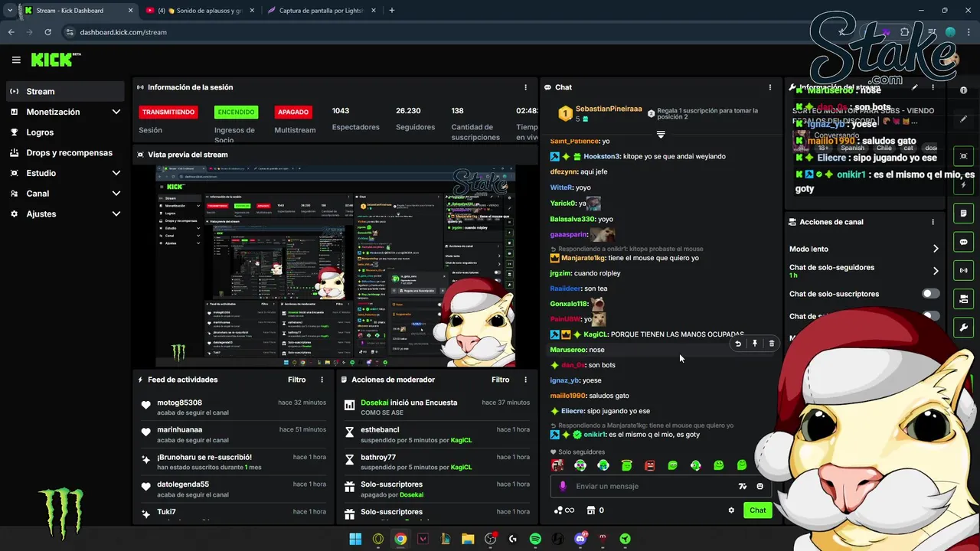Click the stream preview thumbnail

(x=335, y=266)
